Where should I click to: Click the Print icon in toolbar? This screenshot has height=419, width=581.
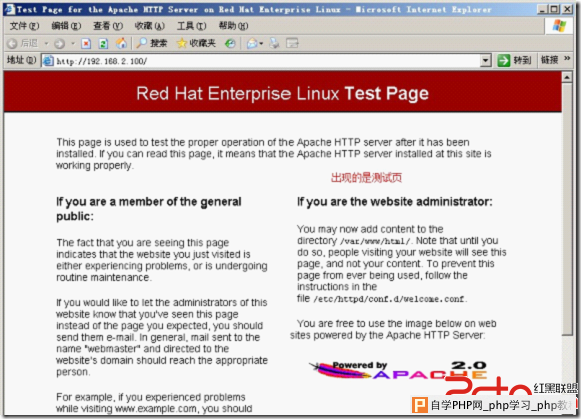pyautogui.click(x=275, y=44)
